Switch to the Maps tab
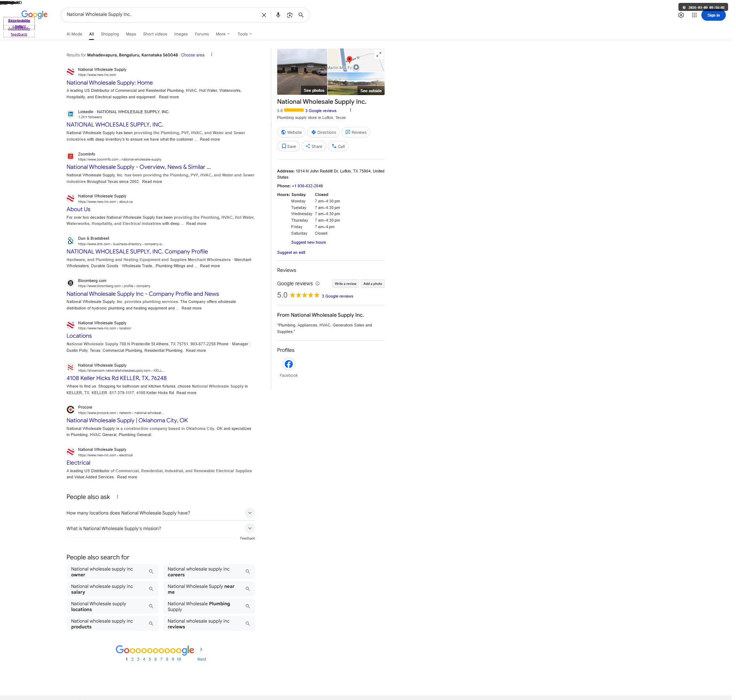736x700 pixels. coord(132,34)
